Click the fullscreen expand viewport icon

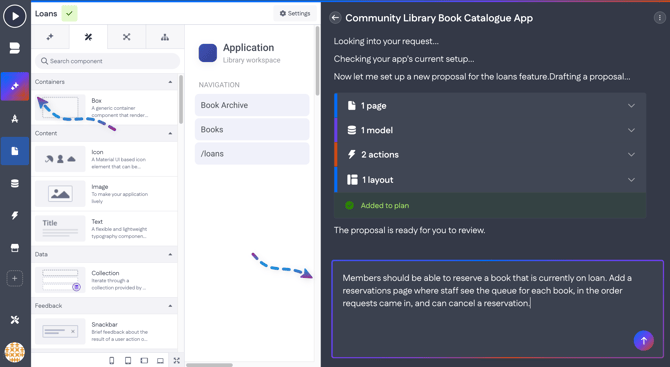tap(176, 361)
